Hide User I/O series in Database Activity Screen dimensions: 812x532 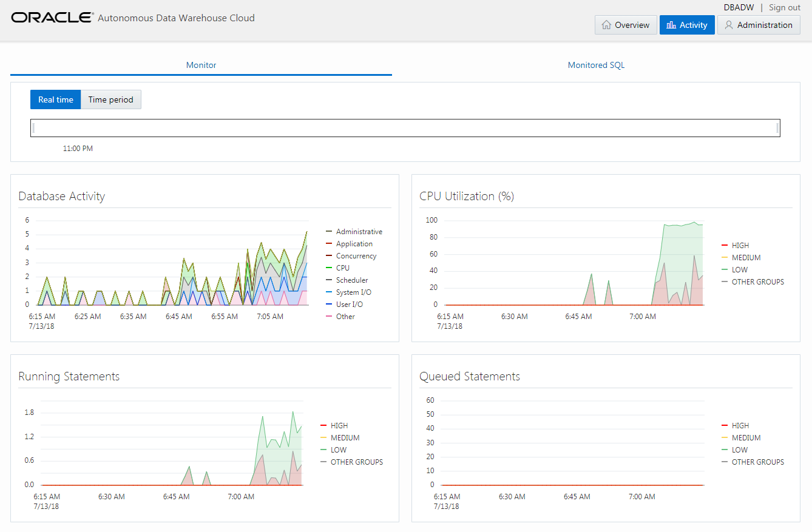tap(349, 305)
